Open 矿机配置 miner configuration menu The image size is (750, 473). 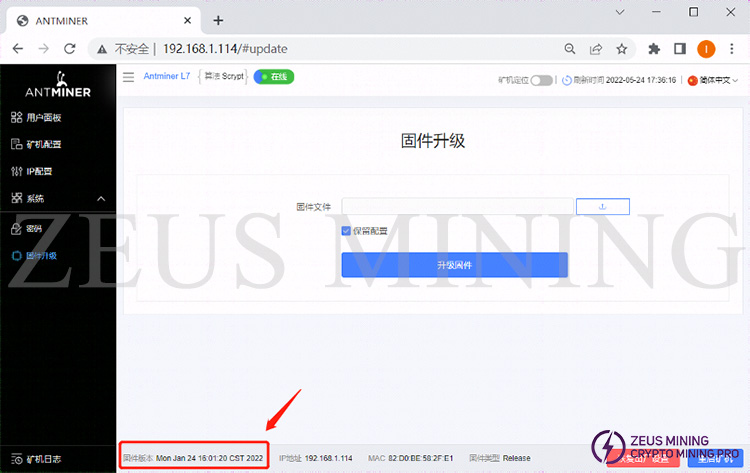pos(36,144)
